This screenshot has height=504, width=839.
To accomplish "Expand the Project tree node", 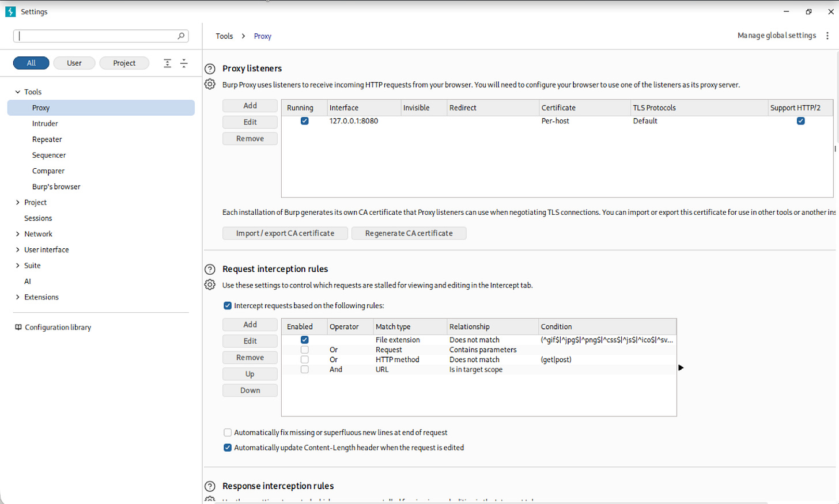I will click(18, 202).
